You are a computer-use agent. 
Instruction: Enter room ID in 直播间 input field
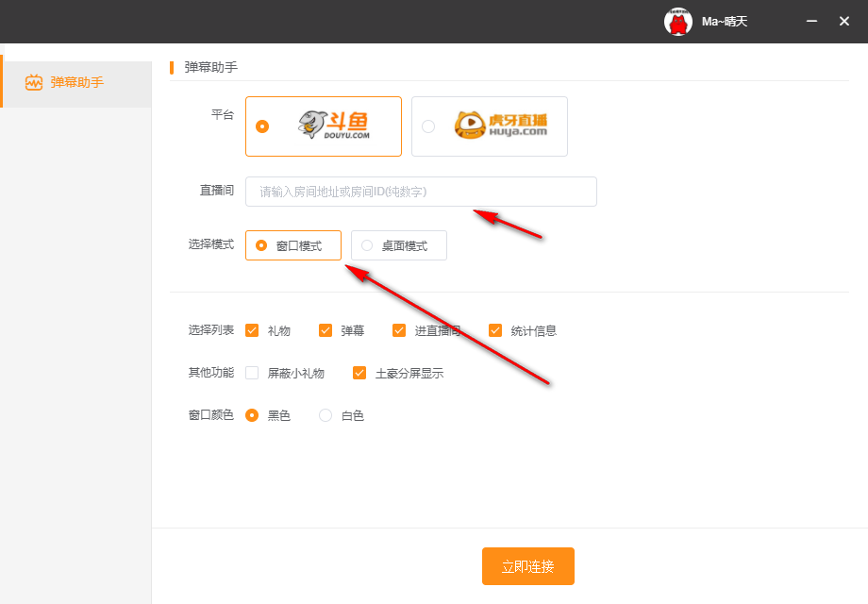coord(421,192)
